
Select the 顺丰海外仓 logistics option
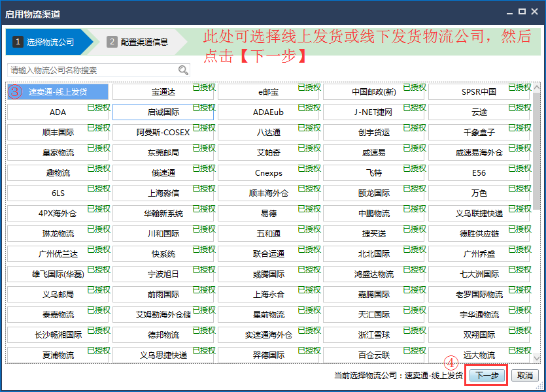[x=269, y=193]
